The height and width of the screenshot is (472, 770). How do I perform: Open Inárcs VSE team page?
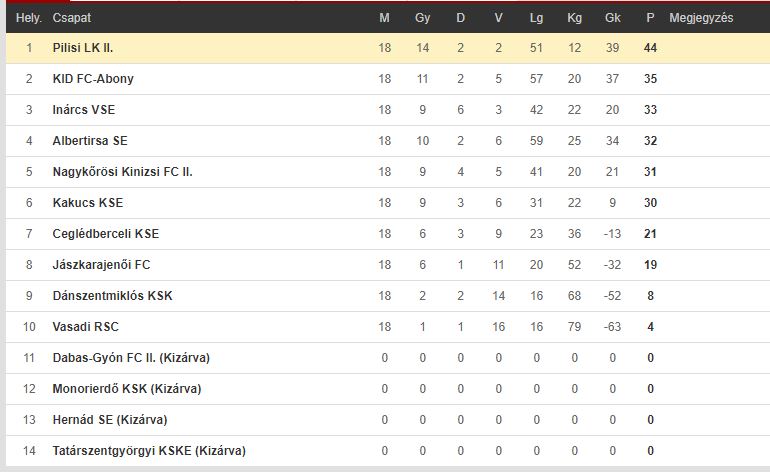83,110
